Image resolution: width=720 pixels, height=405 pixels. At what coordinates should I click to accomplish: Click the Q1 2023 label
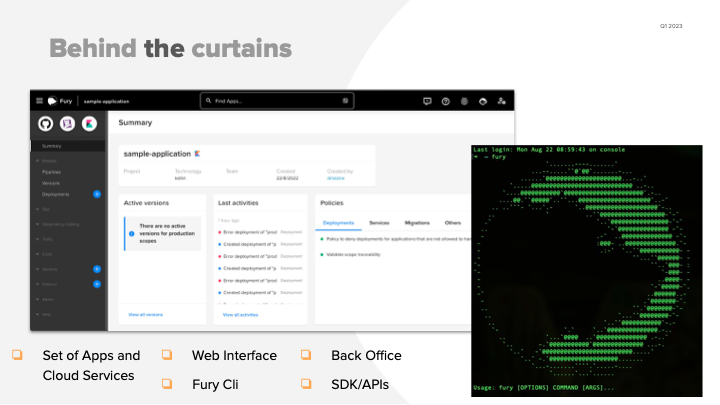pos(671,26)
